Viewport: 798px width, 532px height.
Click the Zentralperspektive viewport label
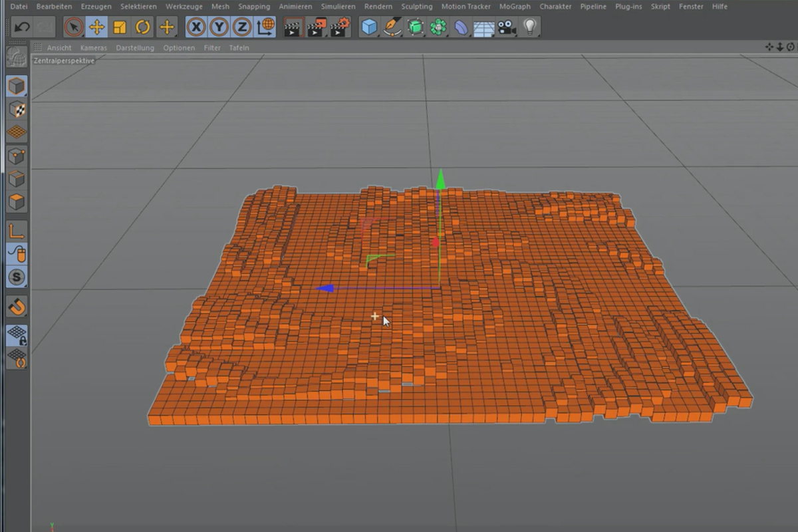click(64, 59)
